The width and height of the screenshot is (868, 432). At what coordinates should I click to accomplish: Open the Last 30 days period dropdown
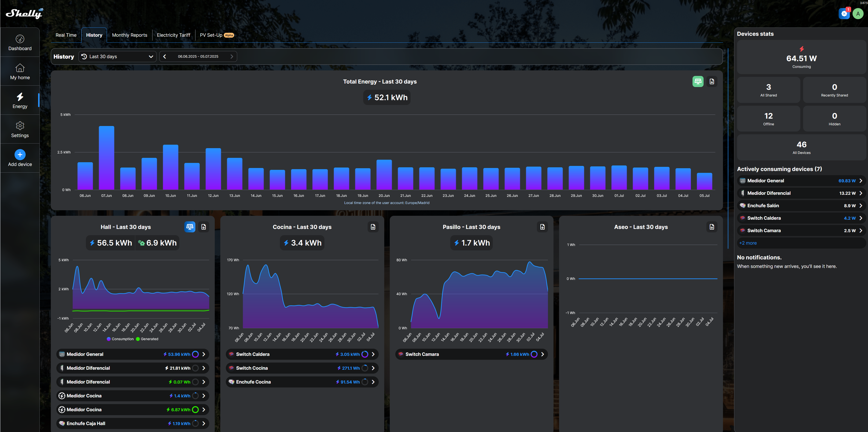point(117,56)
